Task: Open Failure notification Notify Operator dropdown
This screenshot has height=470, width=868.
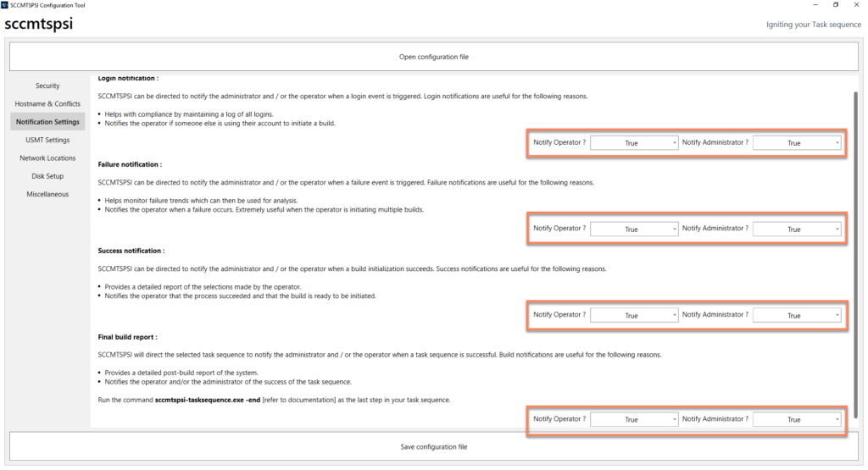Action: pyautogui.click(x=634, y=229)
